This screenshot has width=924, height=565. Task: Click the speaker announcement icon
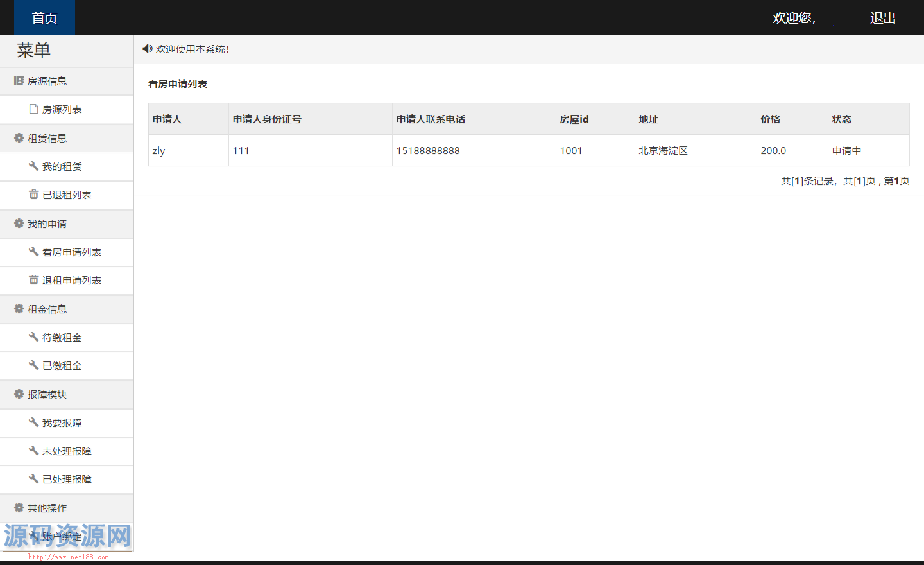[147, 49]
